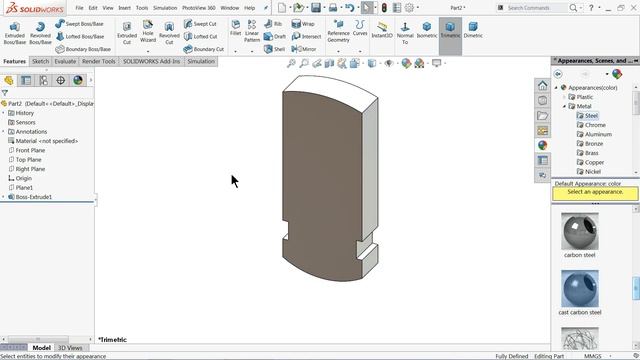Choose the carbon steel appearance thumbnail

(580, 231)
